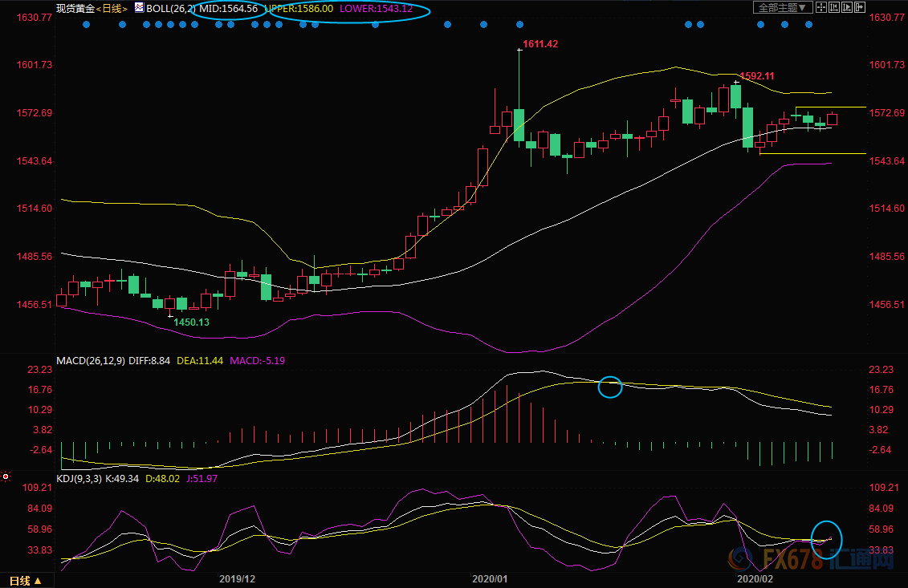This screenshot has width=908, height=588.
Task: Click the J:51.97 value
Action: [202, 479]
